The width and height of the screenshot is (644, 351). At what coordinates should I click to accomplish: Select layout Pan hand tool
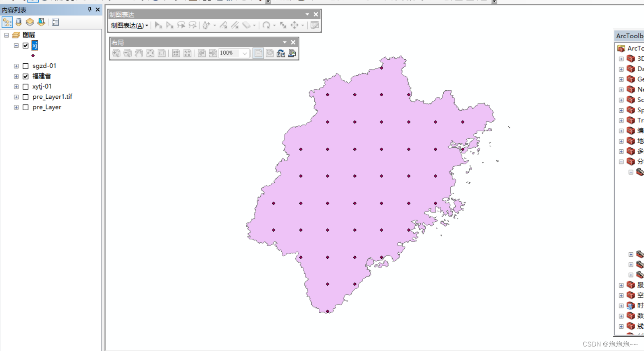pyautogui.click(x=139, y=53)
